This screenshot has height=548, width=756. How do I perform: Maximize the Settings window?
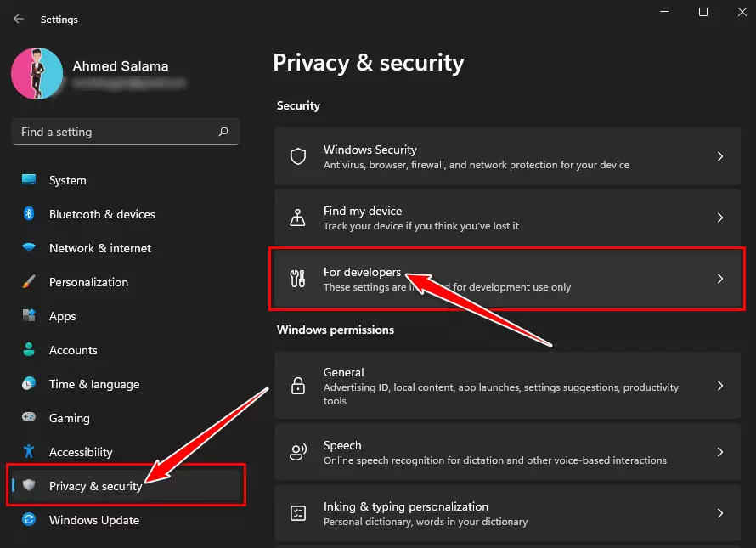(703, 12)
